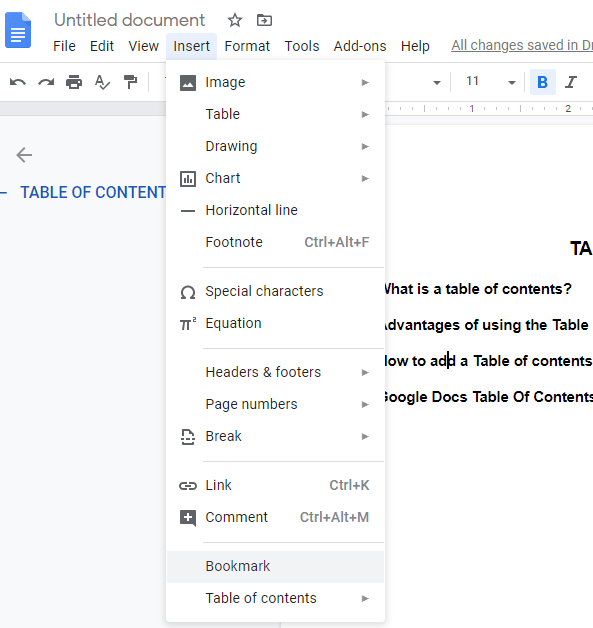Choose Special characters option

(x=275, y=291)
